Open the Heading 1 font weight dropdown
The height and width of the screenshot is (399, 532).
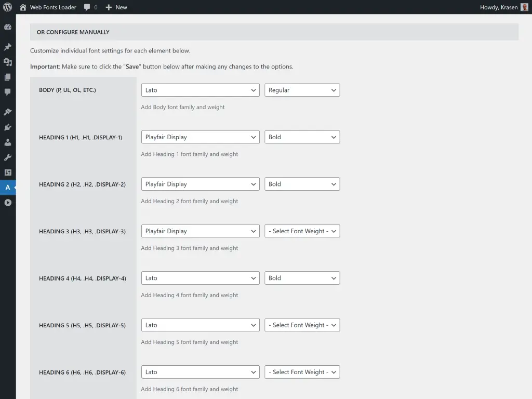point(302,137)
